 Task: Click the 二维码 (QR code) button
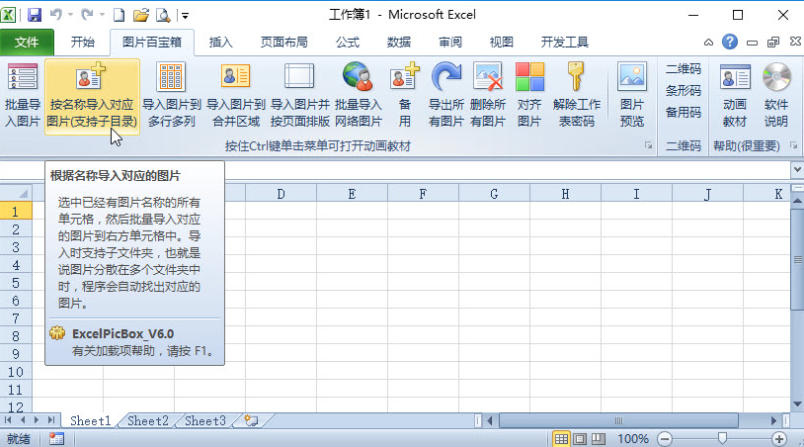tap(683, 69)
